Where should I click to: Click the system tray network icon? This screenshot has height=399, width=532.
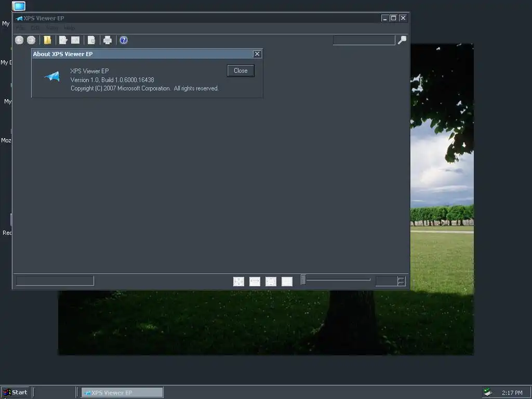[488, 392]
